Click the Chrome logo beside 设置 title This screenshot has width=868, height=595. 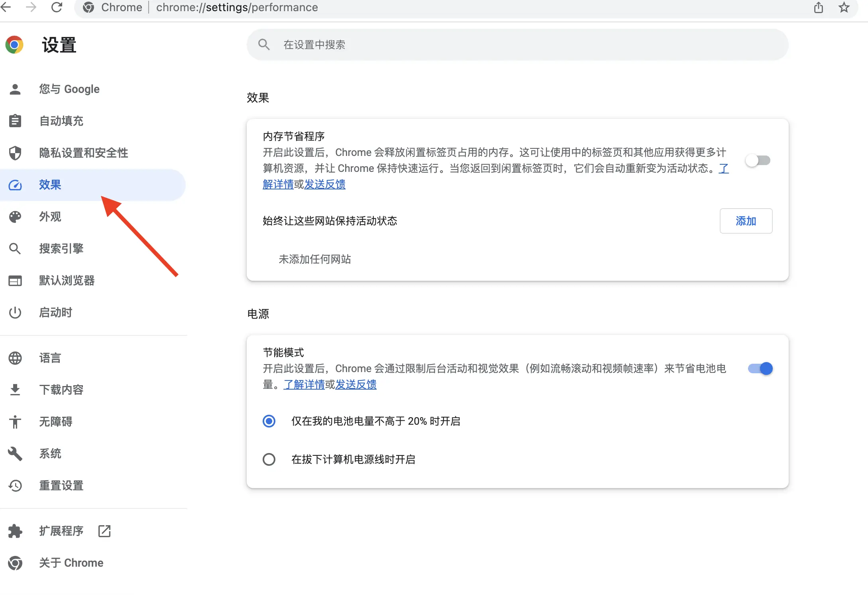point(14,45)
